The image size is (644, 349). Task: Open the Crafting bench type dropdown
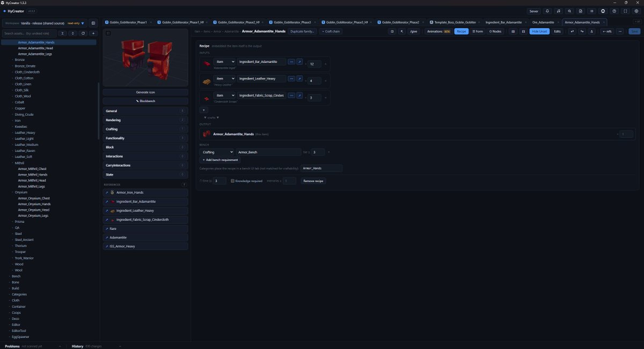coord(217,152)
